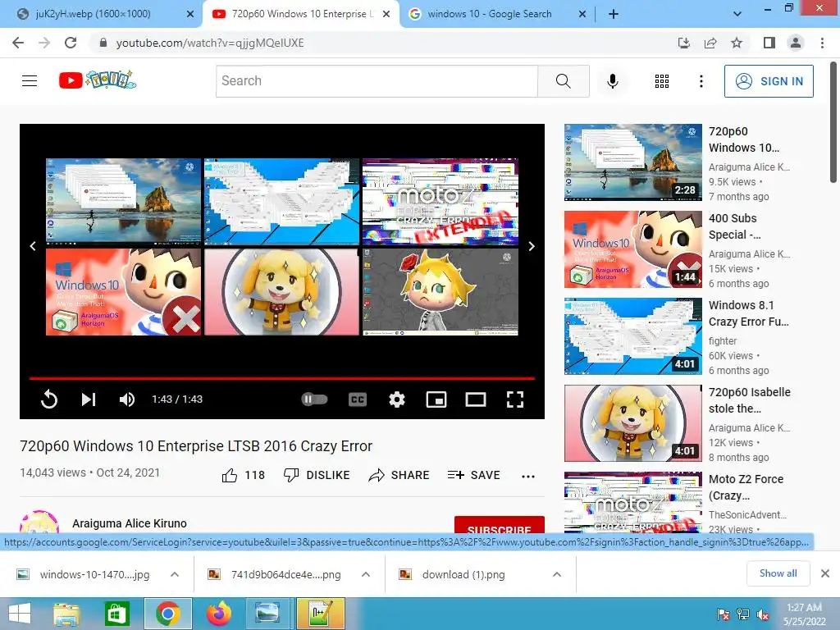The image size is (840, 630).
Task: Subscribe to Araiguma Alice Kiruno
Action: 500,526
